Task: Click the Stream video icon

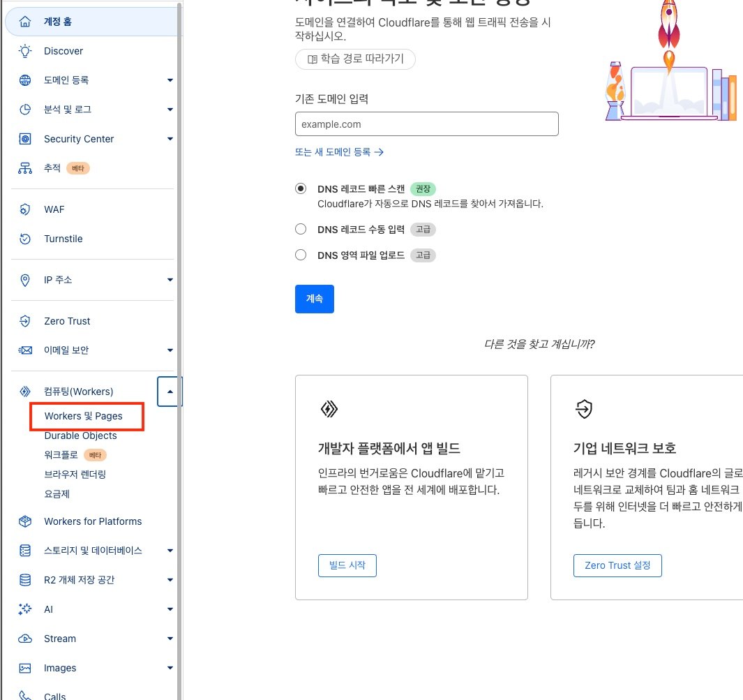Action: pos(25,639)
